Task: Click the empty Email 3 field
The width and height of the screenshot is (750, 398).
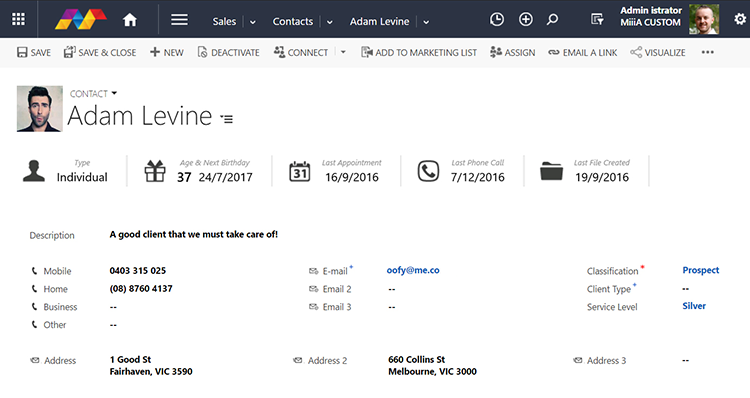Action: click(392, 307)
